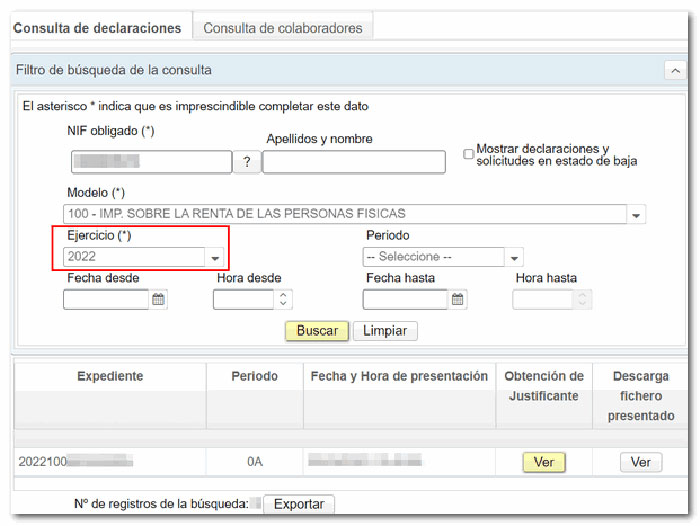The height and width of the screenshot is (526, 700).
Task: Select expediente 2022100 row cell
Action: pyautogui.click(x=110, y=461)
